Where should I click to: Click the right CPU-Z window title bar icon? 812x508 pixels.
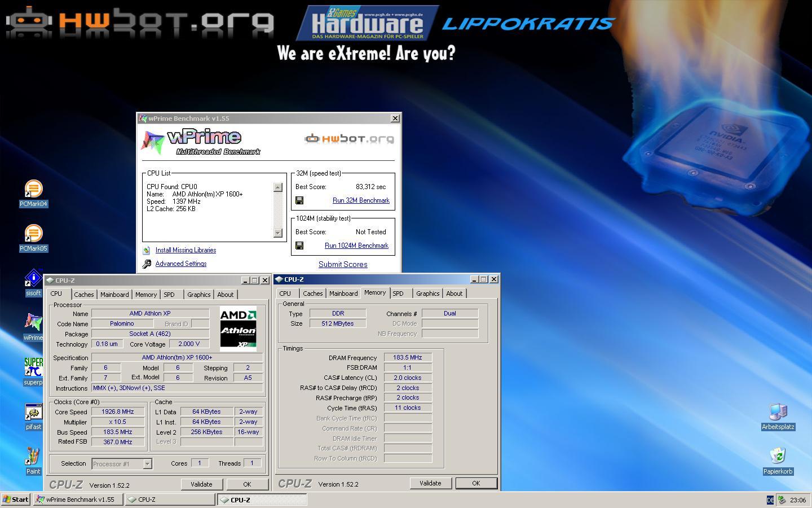pyautogui.click(x=279, y=279)
